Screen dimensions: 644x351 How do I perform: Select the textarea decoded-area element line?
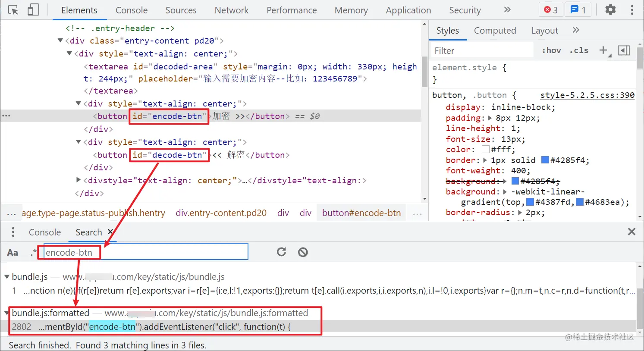[x=250, y=72]
